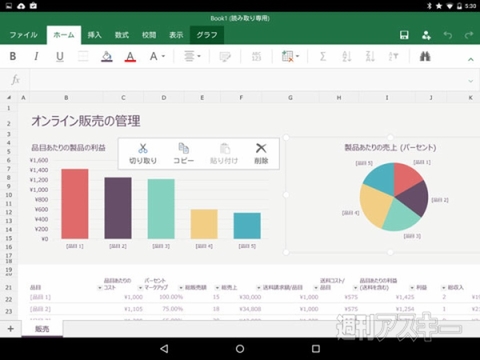480x360 pixels.
Task: Click the red bar for 品目 1
Action: click(75, 204)
